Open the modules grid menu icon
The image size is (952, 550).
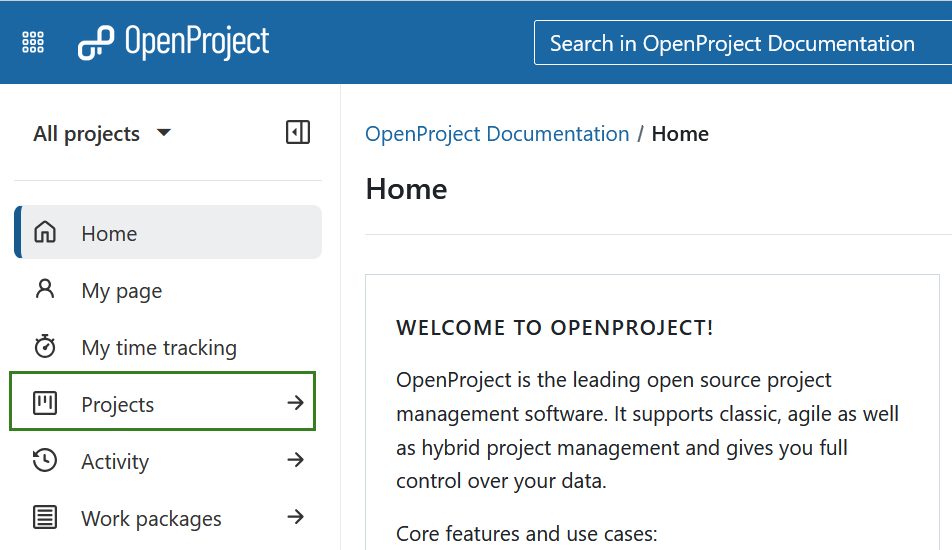click(x=33, y=43)
